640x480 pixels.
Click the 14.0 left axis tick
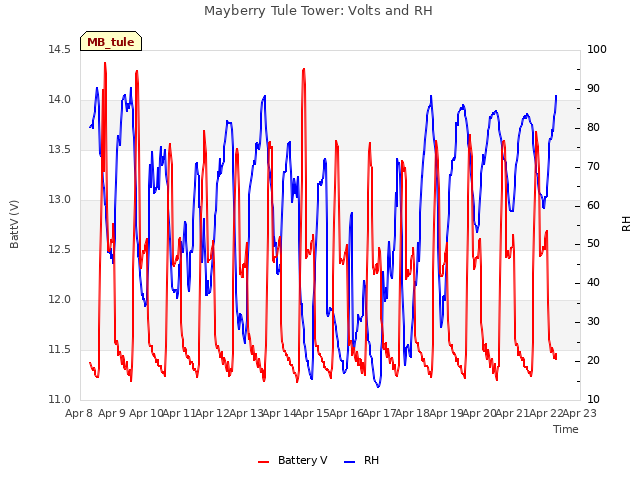[59, 100]
